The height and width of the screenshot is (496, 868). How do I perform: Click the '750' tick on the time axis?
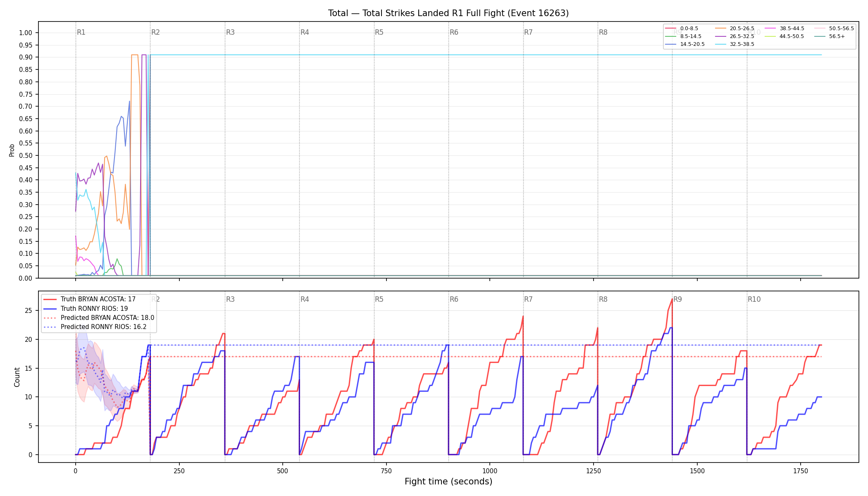386,471
